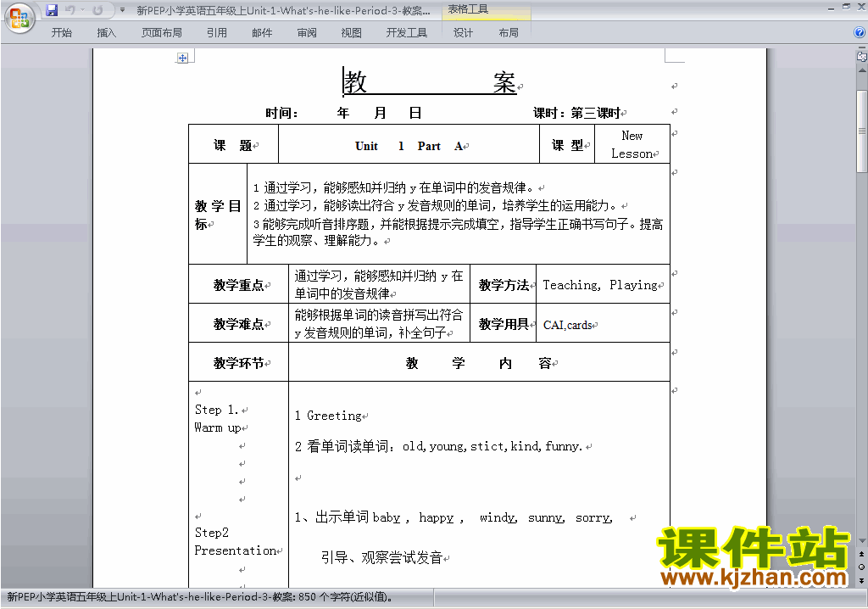This screenshot has width=868, height=609.
Task: Open the undo history dropdown arrow
Action: (82, 10)
